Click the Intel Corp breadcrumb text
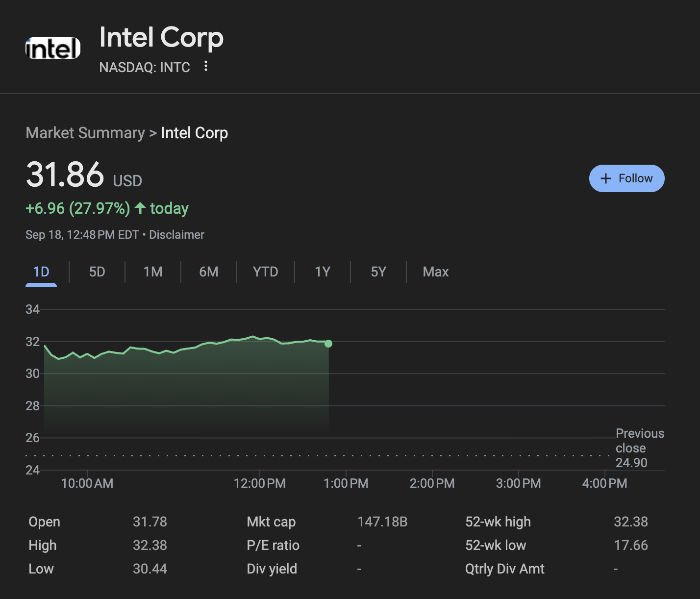Image resolution: width=700 pixels, height=599 pixels. pyautogui.click(x=195, y=133)
